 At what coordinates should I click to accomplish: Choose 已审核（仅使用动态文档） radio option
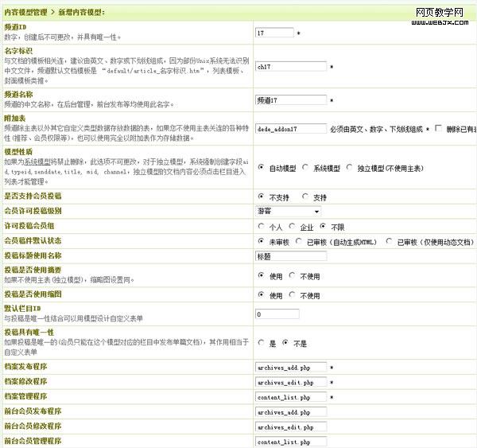click(x=389, y=242)
